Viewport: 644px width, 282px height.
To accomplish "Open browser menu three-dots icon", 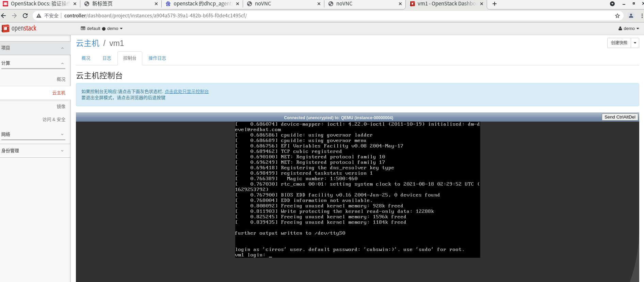I will pyautogui.click(x=642, y=16).
